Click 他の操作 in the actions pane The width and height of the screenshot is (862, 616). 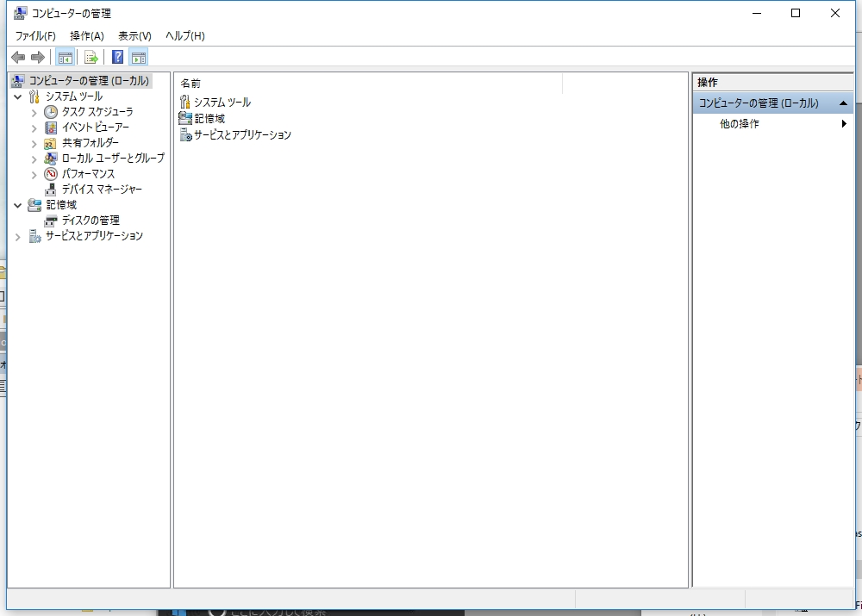click(x=740, y=124)
